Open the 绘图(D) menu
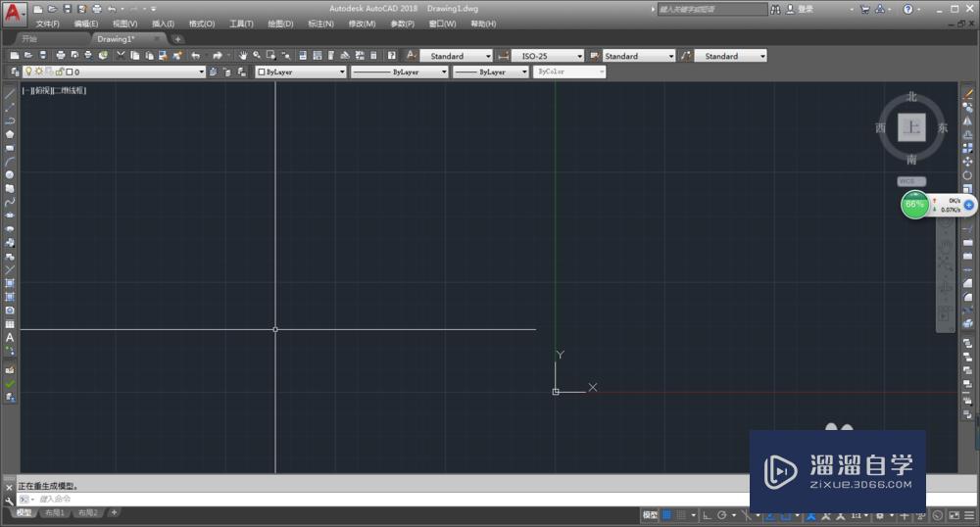This screenshot has height=527, width=980. click(x=280, y=24)
